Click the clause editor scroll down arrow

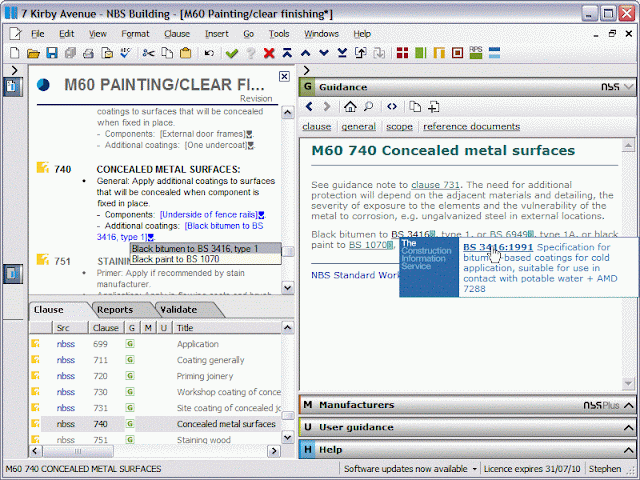click(287, 288)
